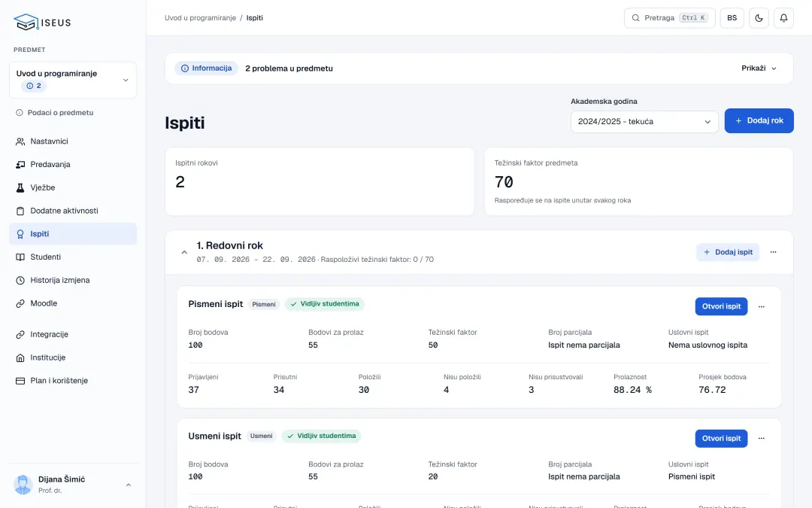
Task: Go to Integracije settings
Action: [73, 334]
